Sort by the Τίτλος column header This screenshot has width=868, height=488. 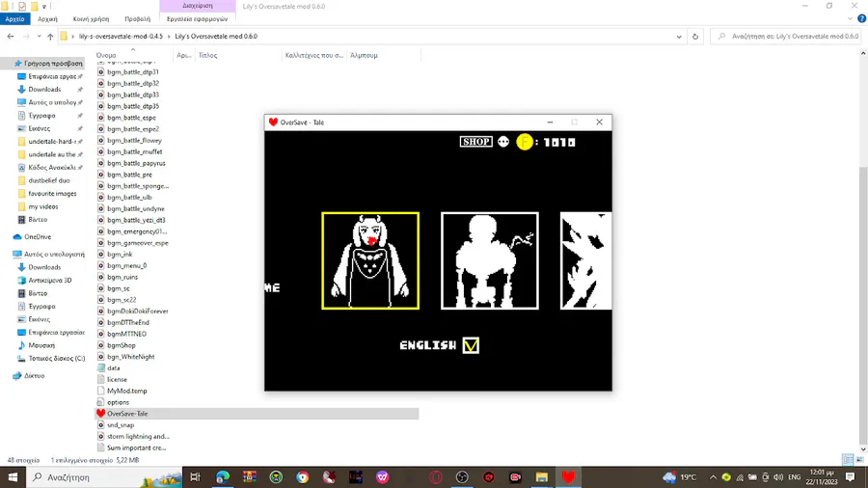[x=207, y=55]
